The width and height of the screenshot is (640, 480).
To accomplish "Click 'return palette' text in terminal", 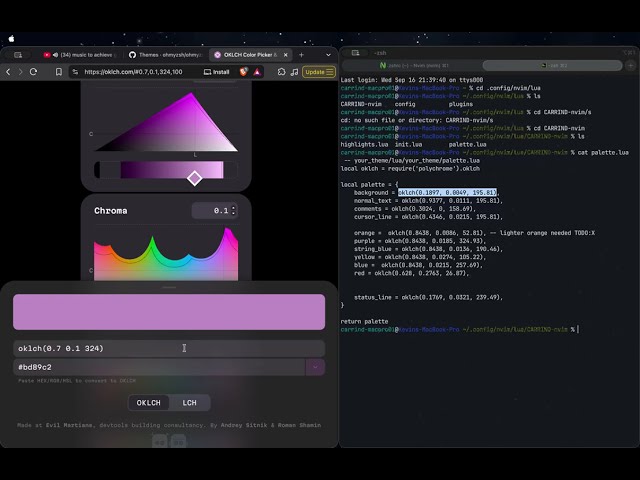I will click(x=364, y=322).
